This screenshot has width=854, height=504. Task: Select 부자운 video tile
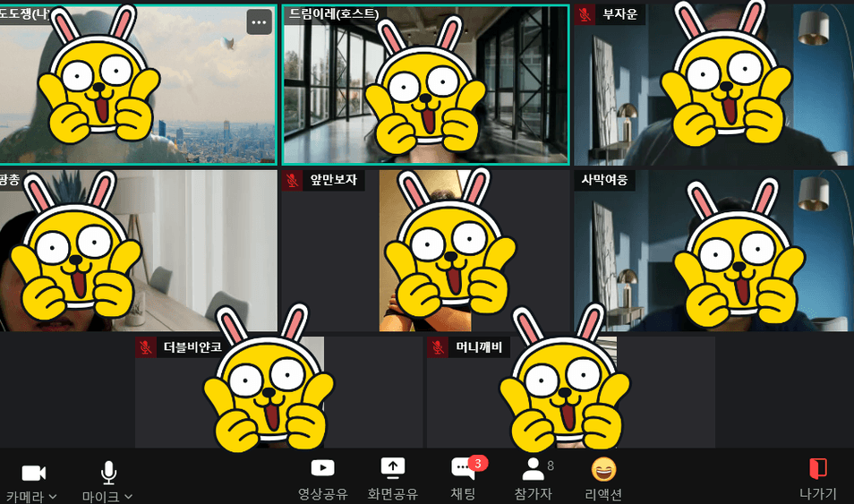click(713, 84)
